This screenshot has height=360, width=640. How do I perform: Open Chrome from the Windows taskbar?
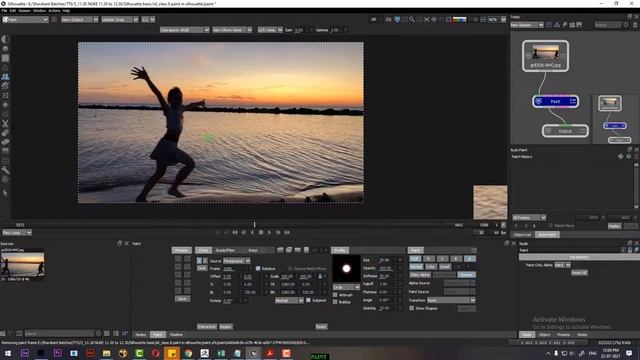188,353
